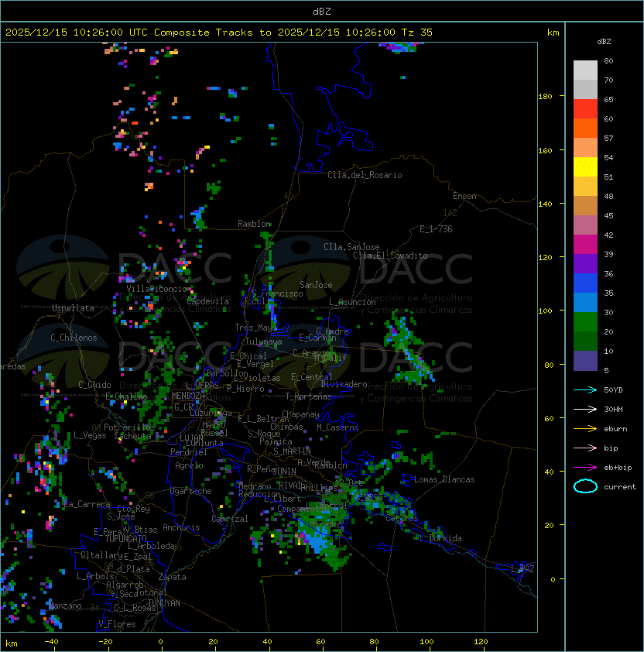The width and height of the screenshot is (644, 652).
Task: Click the '80' value on the dBZ scale
Action: coord(608,60)
